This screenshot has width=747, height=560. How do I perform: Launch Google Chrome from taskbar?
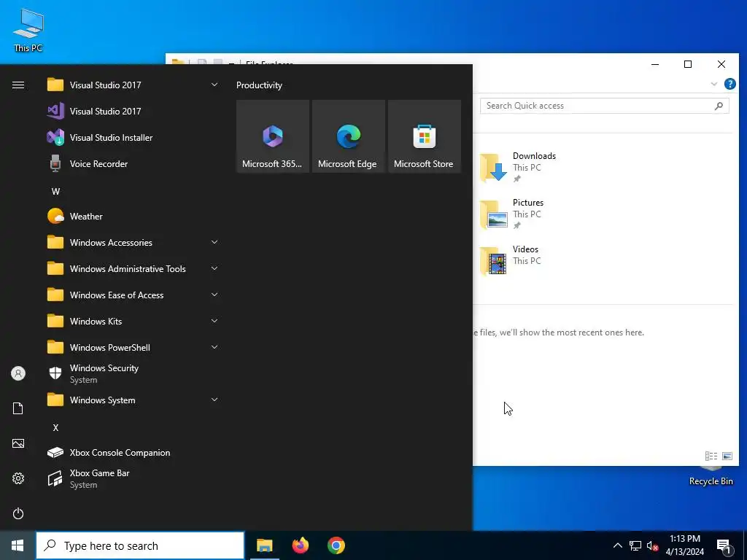coord(336,545)
